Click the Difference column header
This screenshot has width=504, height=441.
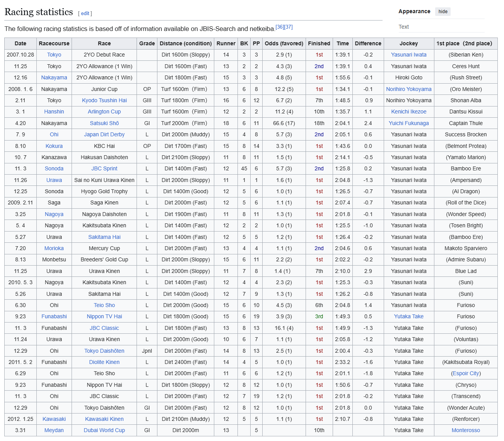(x=368, y=44)
